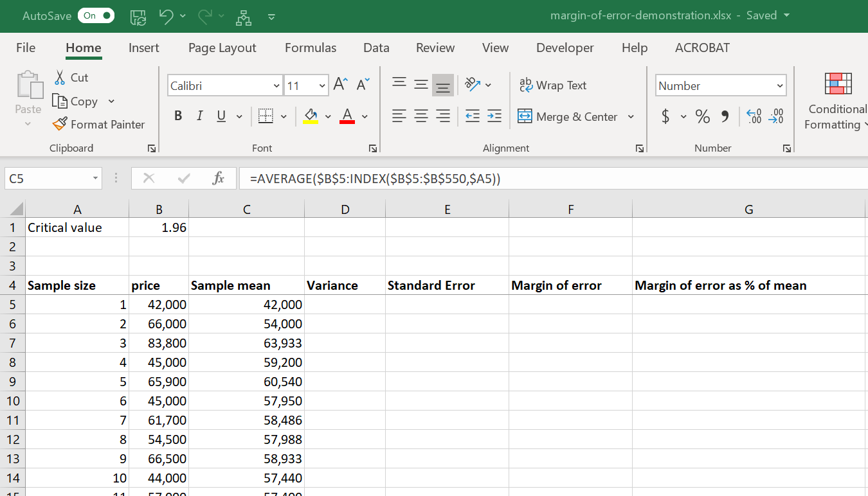
Task: Apply the yellow Fill Color
Action: (x=311, y=116)
